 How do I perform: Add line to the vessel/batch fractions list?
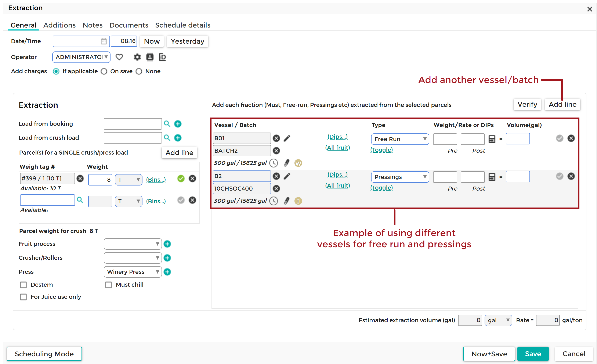(x=562, y=104)
